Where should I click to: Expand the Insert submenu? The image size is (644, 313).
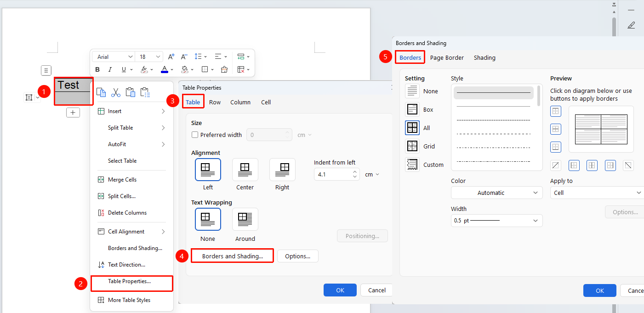(x=131, y=111)
